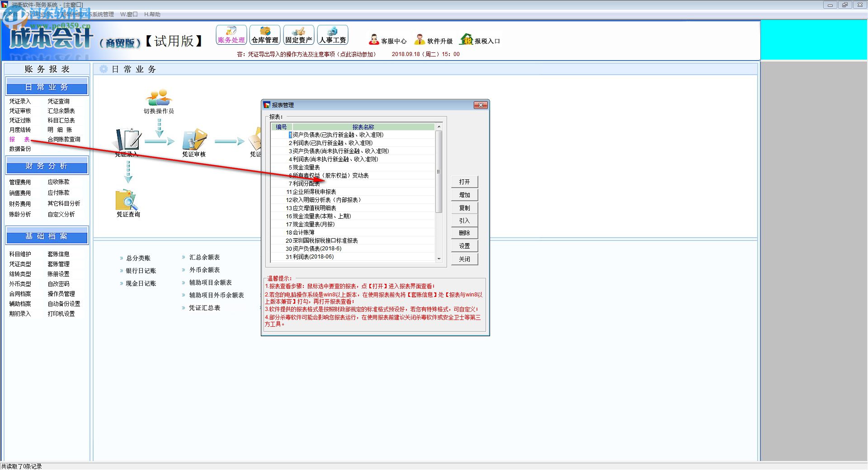The height and width of the screenshot is (470, 868).
Task: Click the 引入 button in 报表管理
Action: 464,221
